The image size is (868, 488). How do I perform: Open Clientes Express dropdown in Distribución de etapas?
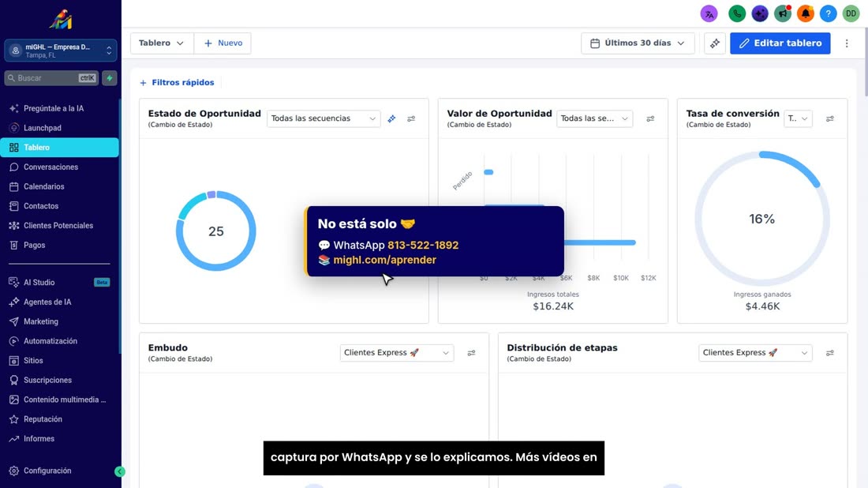pyautogui.click(x=755, y=353)
